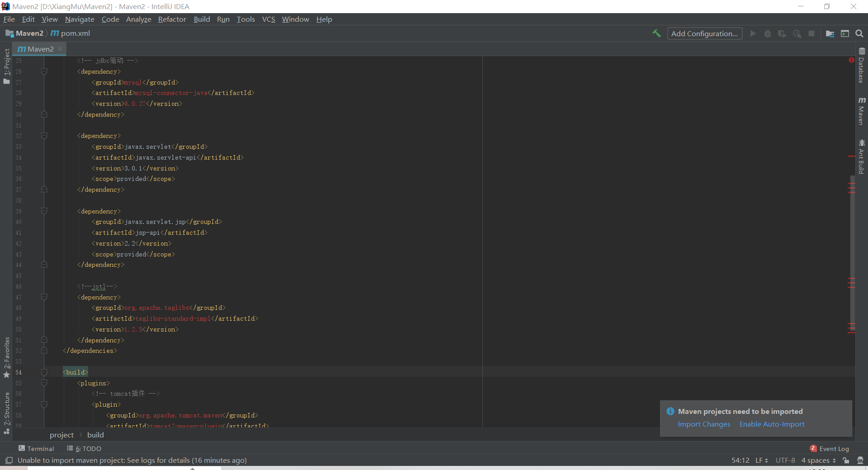Click the 54:12 caret position indicator

[x=741, y=461]
